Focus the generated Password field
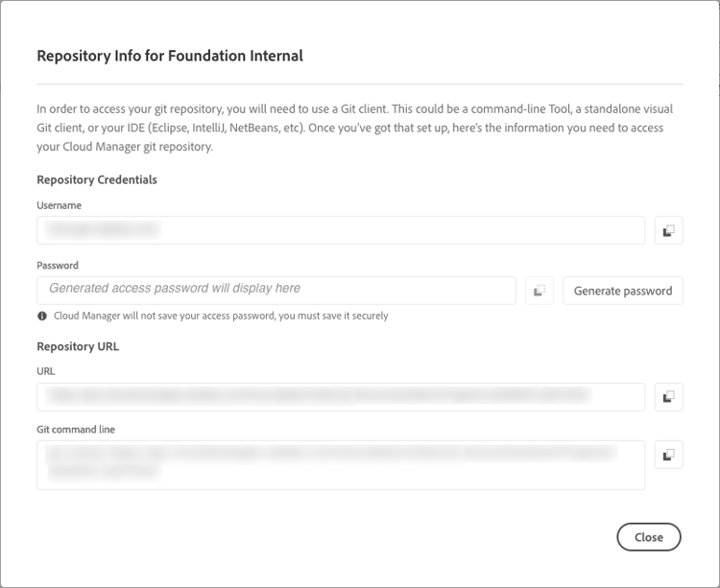 point(276,290)
